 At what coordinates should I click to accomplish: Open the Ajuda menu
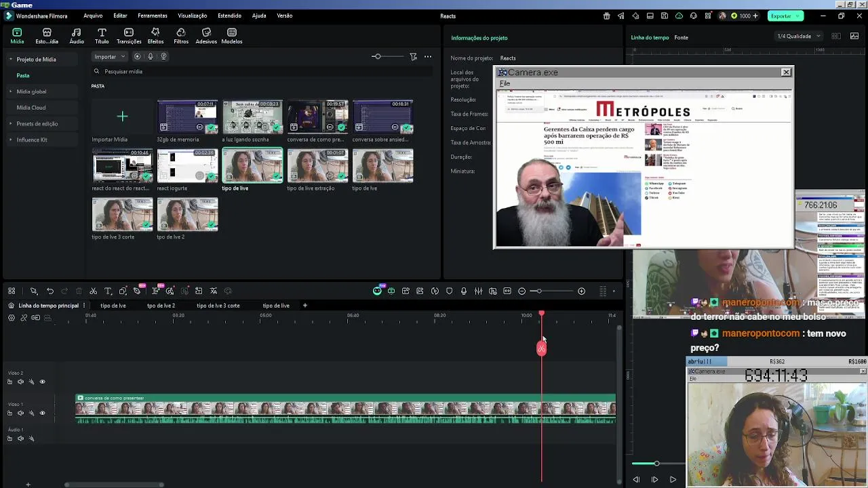coord(259,16)
